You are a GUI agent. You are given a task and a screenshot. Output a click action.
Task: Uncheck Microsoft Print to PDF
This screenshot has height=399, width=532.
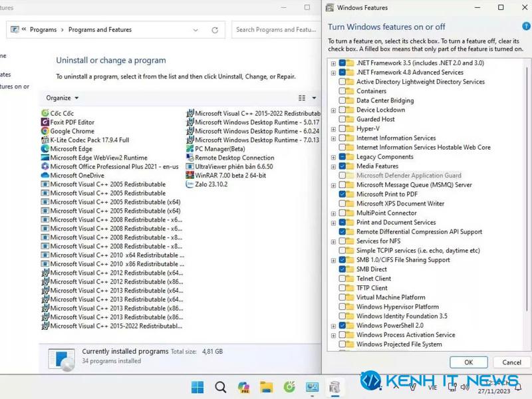(342, 194)
